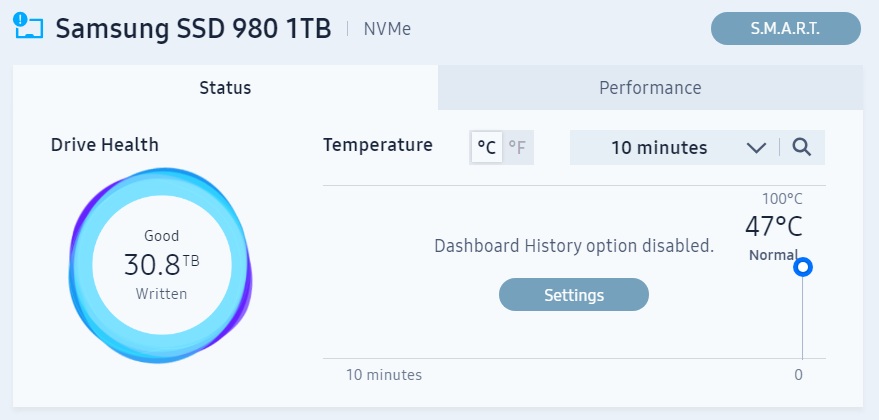Click the blue alert badge on drive icon

[x=20, y=19]
